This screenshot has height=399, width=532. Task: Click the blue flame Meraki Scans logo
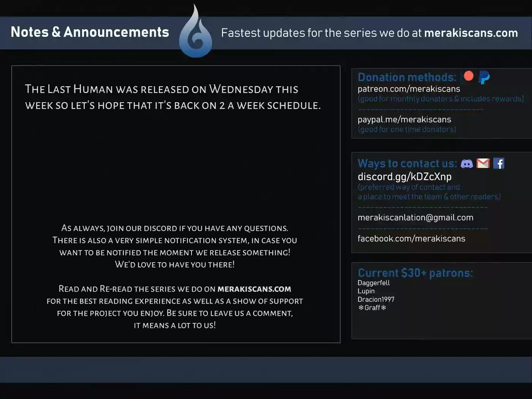click(x=195, y=32)
